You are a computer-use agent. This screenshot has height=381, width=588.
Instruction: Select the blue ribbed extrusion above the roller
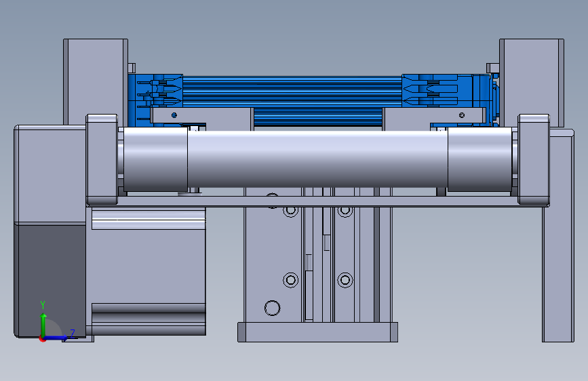coord(292,91)
